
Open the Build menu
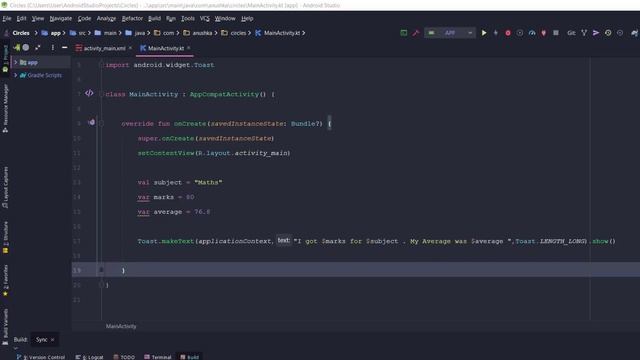point(154,18)
